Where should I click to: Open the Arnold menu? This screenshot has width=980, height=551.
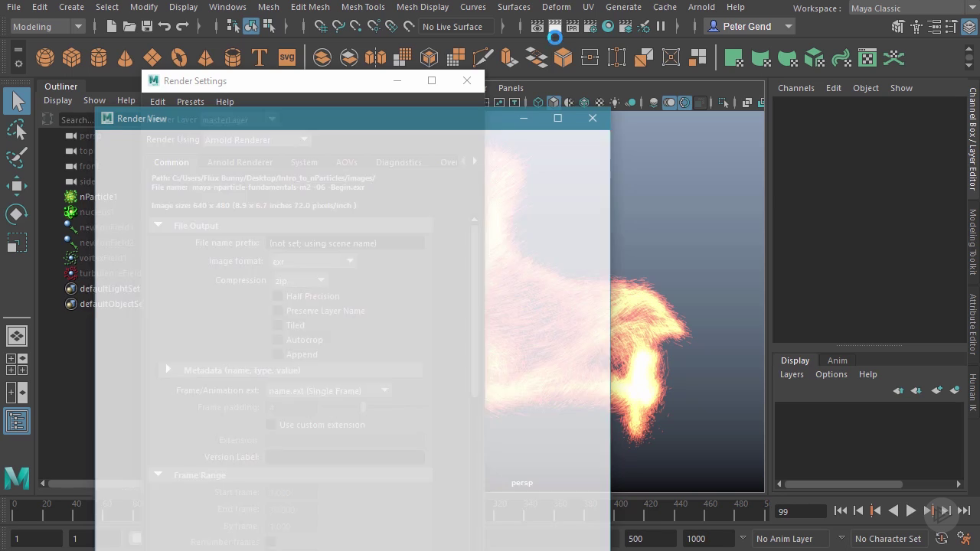coord(701,7)
